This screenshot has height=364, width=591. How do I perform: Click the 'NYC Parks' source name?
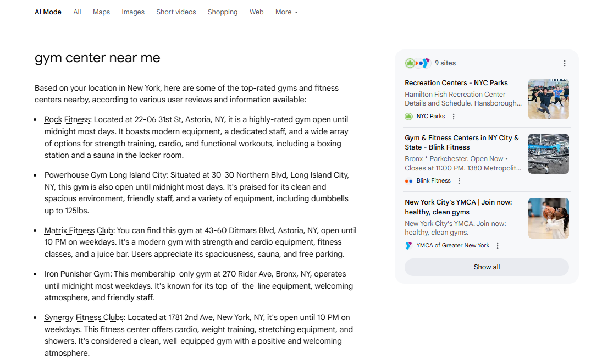coord(430,117)
